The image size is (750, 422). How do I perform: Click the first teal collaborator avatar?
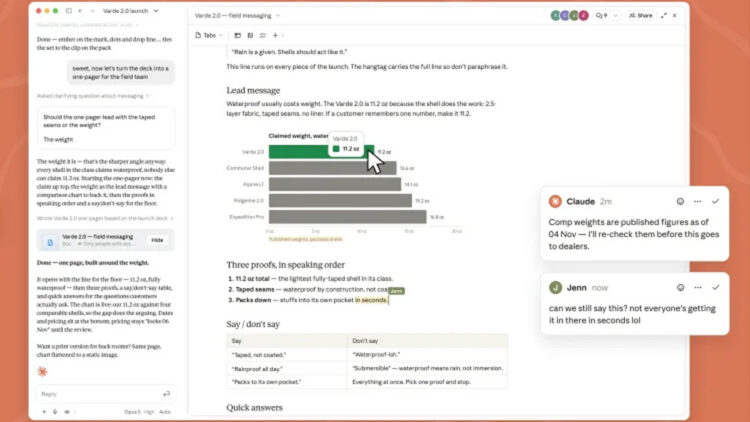[x=555, y=15]
